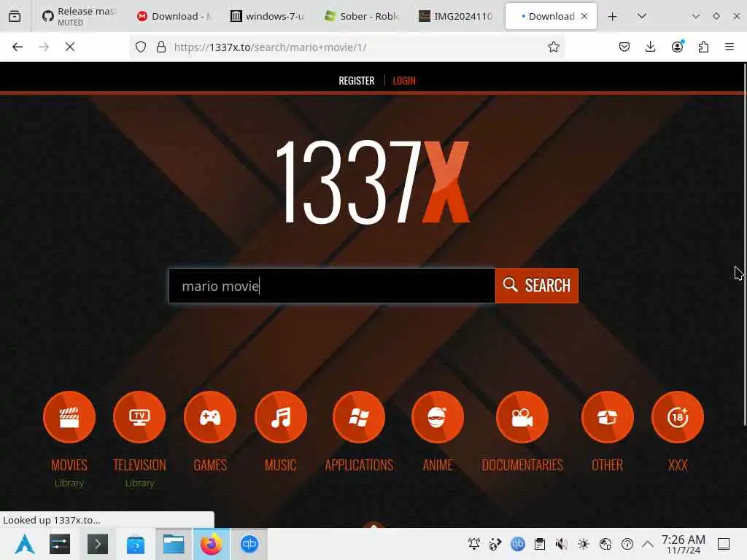Viewport: 747px width, 560px height.
Task: Open qBittorrent from the taskbar
Action: point(249,544)
